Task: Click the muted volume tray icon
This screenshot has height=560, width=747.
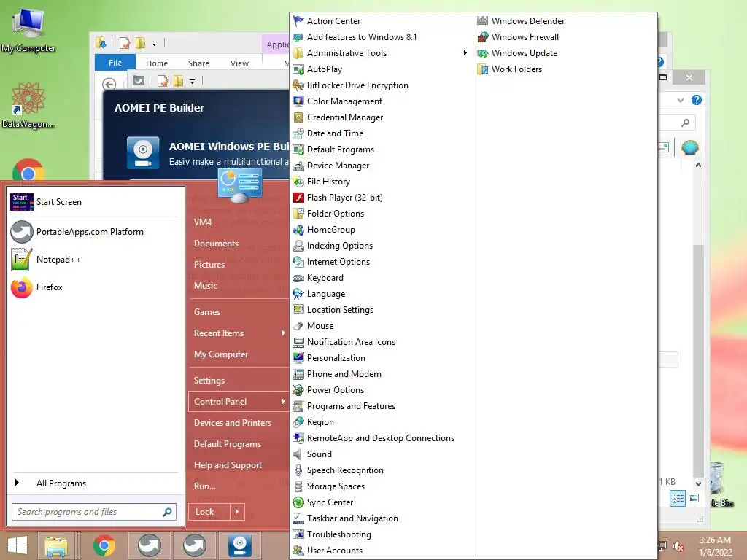Action: tap(678, 546)
